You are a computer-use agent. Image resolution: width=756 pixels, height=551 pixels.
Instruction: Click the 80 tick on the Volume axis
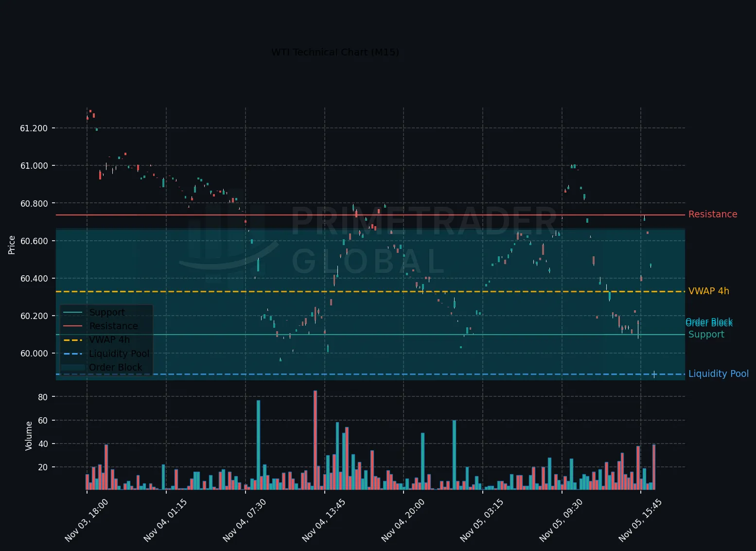pyautogui.click(x=43, y=397)
